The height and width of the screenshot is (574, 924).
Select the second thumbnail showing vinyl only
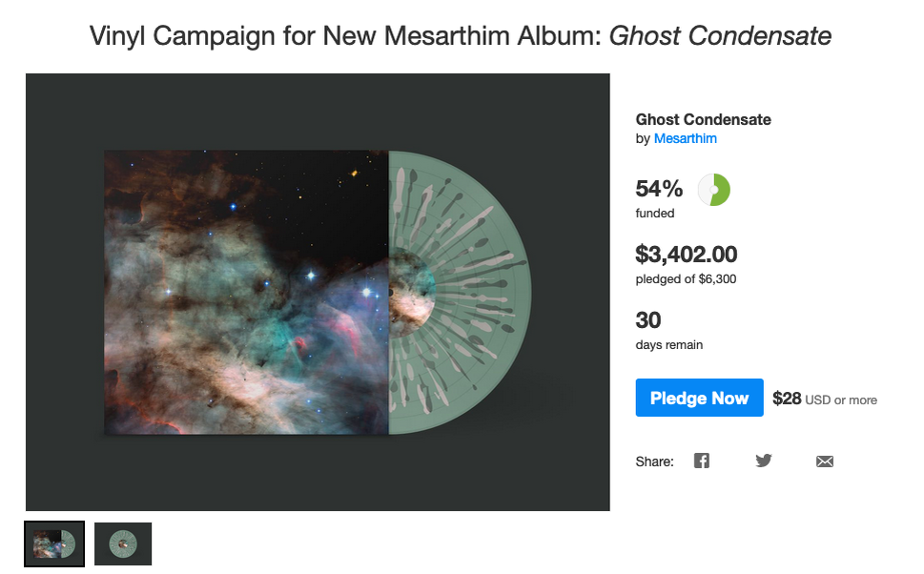(x=123, y=543)
